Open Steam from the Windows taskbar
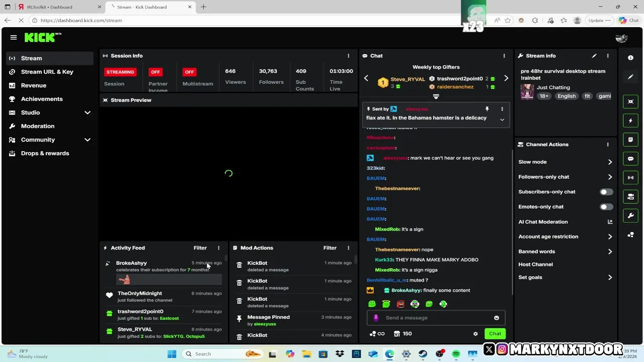644x362 pixels. tap(423, 354)
